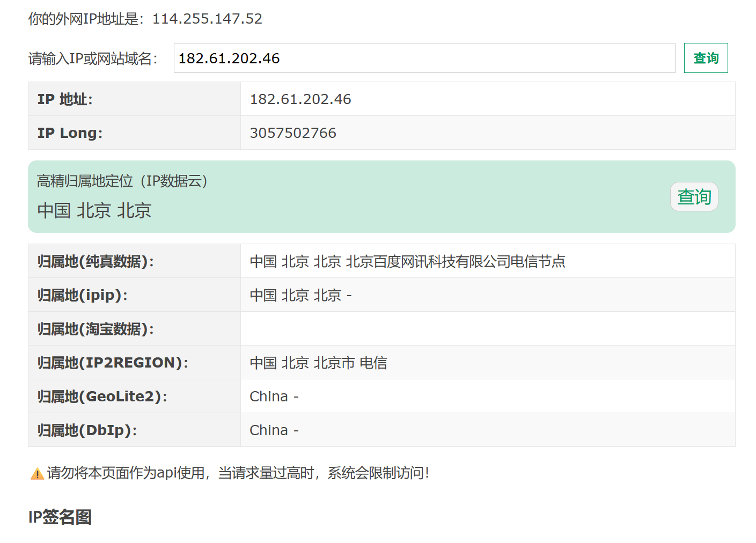Click the green 查询 button next to the input
This screenshot has width=756, height=543.
(706, 58)
